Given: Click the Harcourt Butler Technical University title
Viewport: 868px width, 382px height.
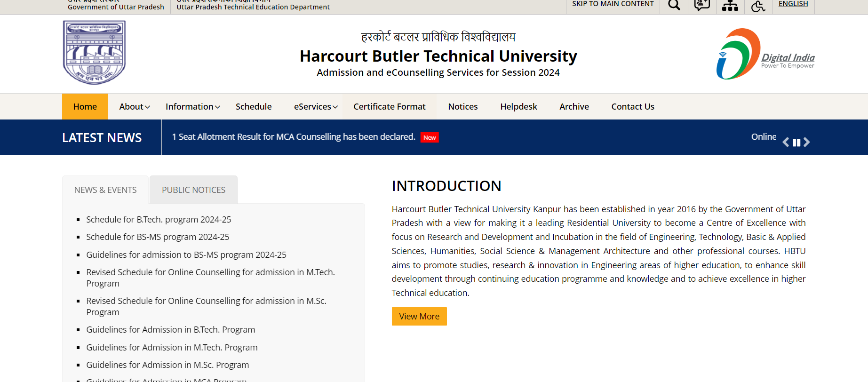Looking at the screenshot, I should tap(438, 56).
